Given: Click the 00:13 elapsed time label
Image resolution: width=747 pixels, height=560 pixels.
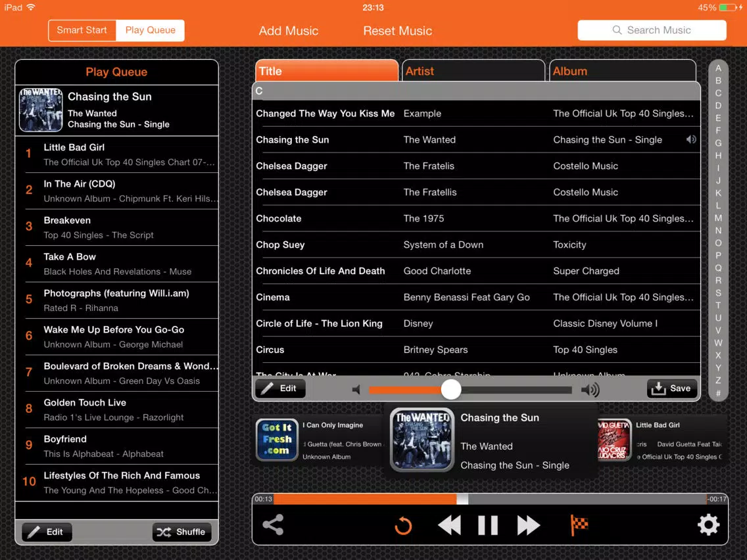Looking at the screenshot, I should tap(263, 499).
